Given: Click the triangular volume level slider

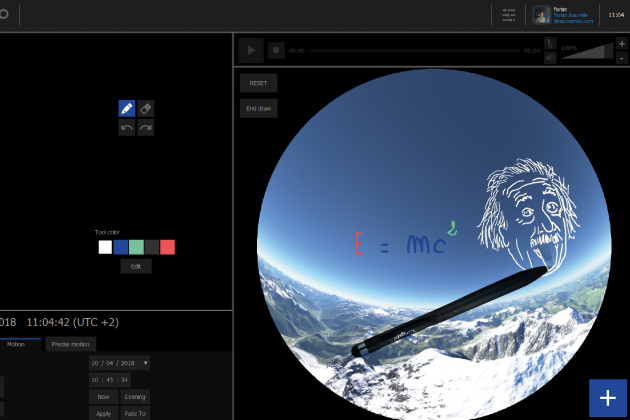Looking at the screenshot, I should coord(587,51).
